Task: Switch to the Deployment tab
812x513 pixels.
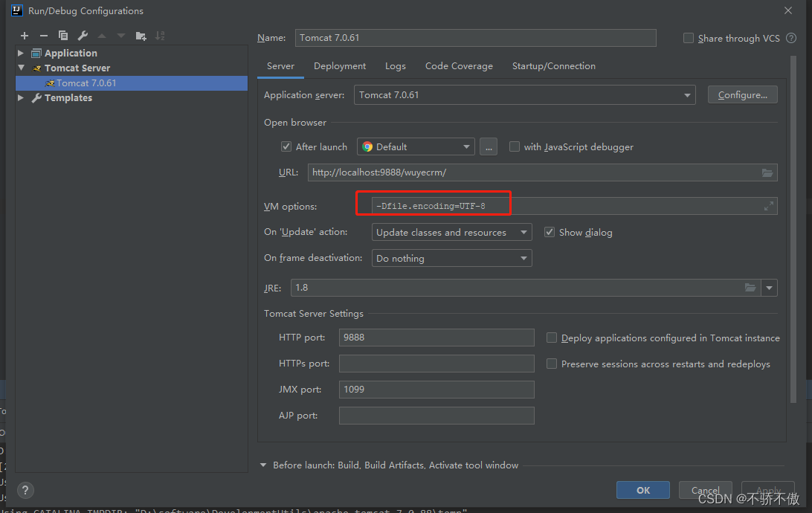Action: (340, 66)
